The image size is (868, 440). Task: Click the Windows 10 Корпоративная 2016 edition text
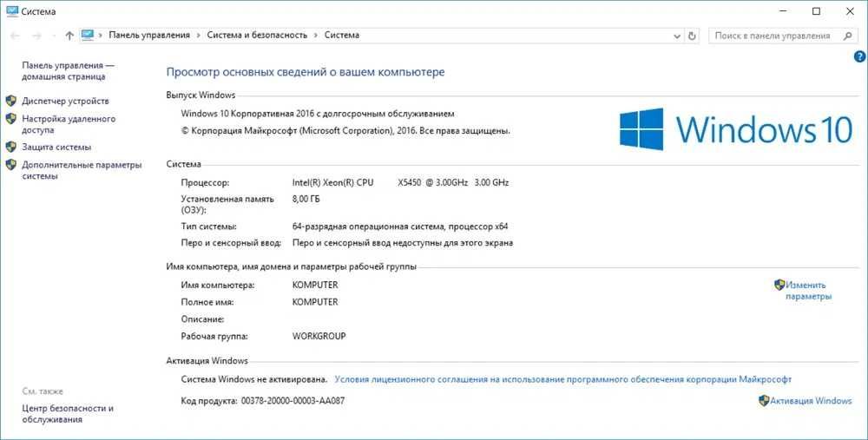click(x=318, y=114)
